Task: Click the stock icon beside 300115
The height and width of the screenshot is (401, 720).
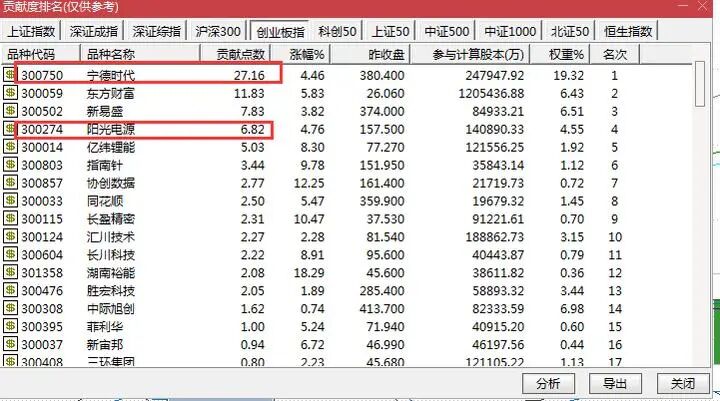Action: pyautogui.click(x=10, y=218)
